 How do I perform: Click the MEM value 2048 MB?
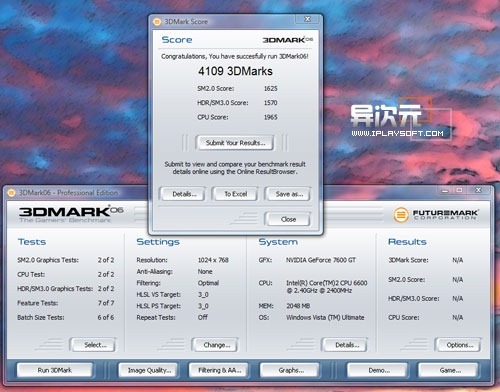[x=298, y=306]
